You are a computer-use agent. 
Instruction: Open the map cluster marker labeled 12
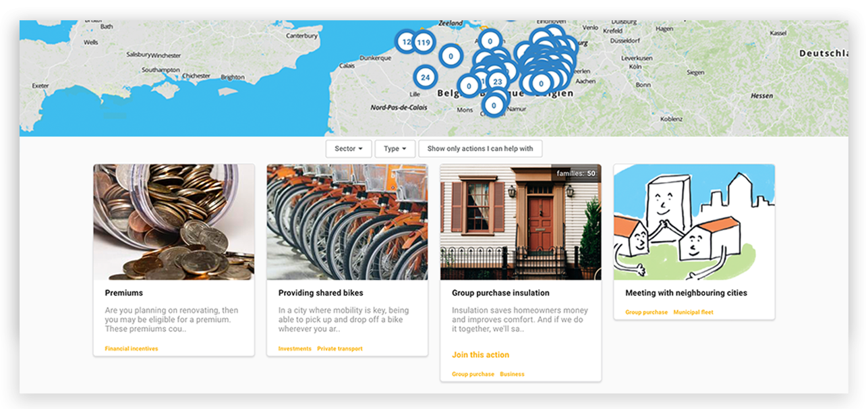click(x=405, y=41)
